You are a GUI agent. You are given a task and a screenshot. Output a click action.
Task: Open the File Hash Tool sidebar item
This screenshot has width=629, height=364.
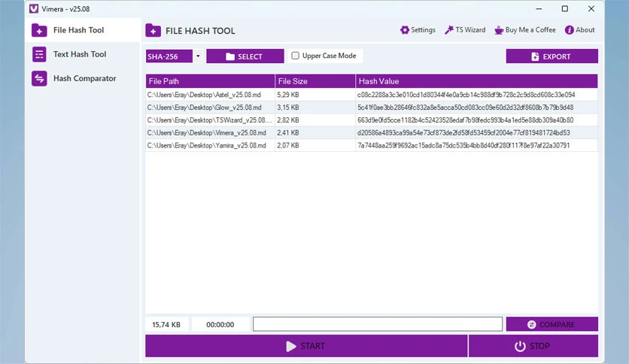click(83, 30)
